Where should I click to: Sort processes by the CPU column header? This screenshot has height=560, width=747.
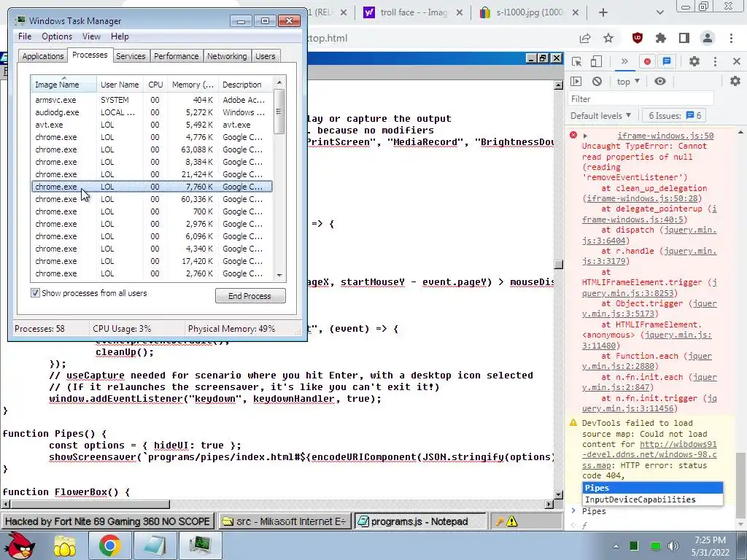pyautogui.click(x=155, y=85)
